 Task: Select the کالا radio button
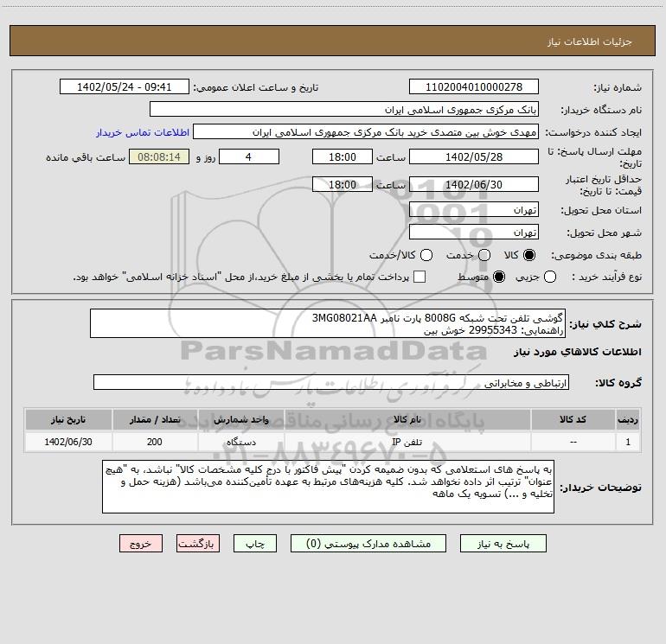[x=529, y=255]
